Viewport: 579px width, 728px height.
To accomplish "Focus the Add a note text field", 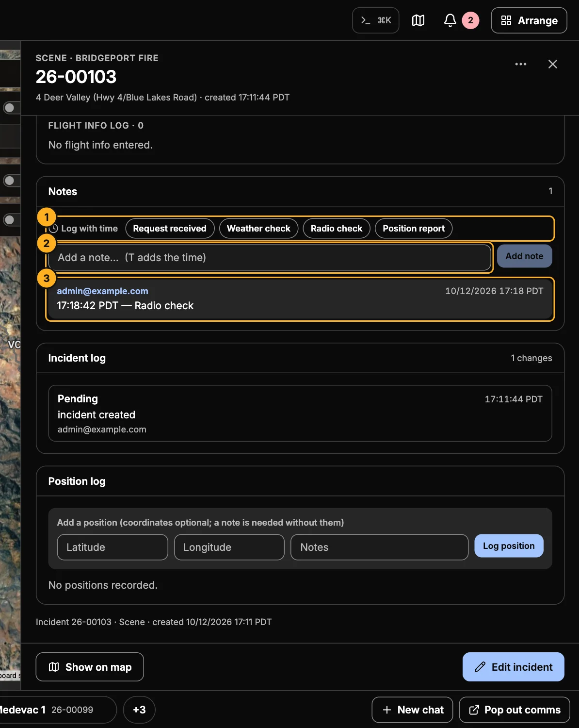I will click(270, 257).
